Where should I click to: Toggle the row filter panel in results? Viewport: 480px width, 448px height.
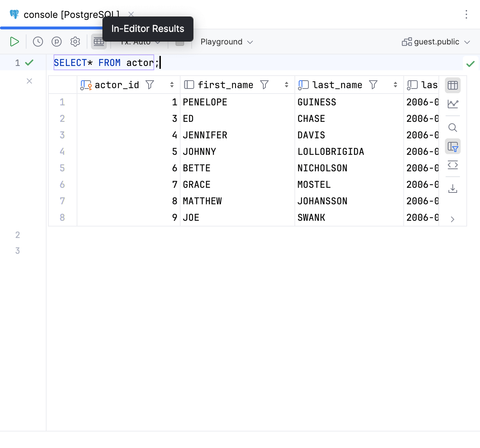pos(453,147)
